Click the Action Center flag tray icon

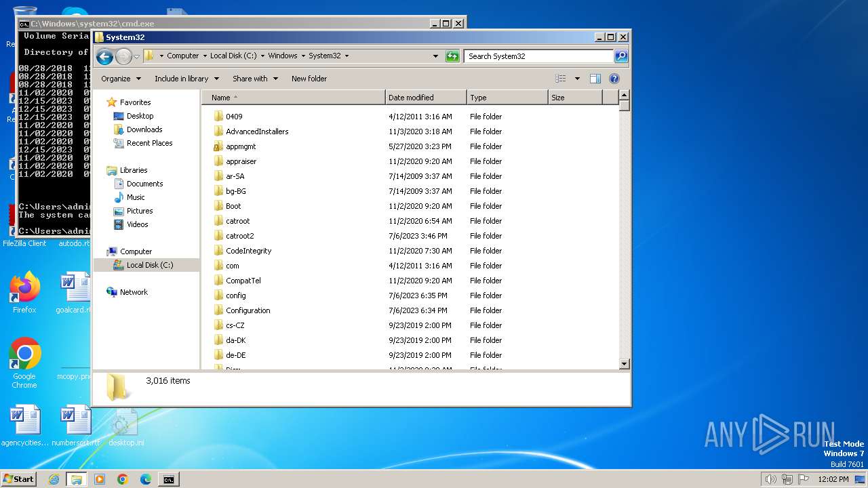pos(804,479)
